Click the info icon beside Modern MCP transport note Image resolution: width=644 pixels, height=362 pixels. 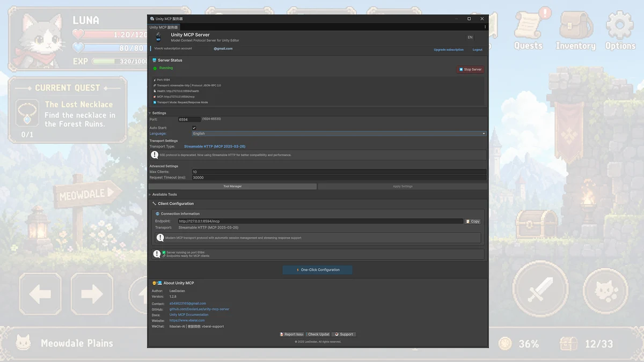click(160, 238)
